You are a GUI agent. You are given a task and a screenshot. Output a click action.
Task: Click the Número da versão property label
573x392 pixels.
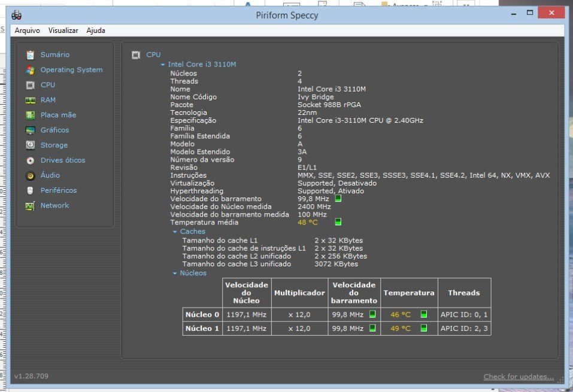pyautogui.click(x=202, y=160)
